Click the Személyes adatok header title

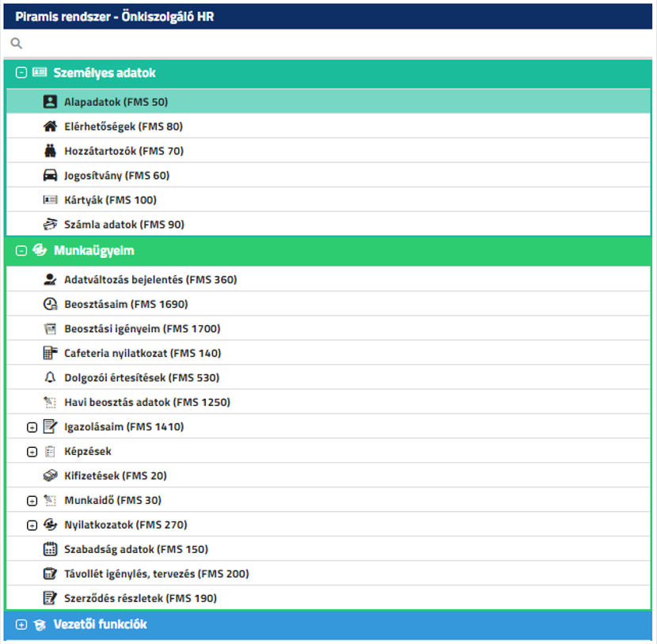click(x=104, y=73)
